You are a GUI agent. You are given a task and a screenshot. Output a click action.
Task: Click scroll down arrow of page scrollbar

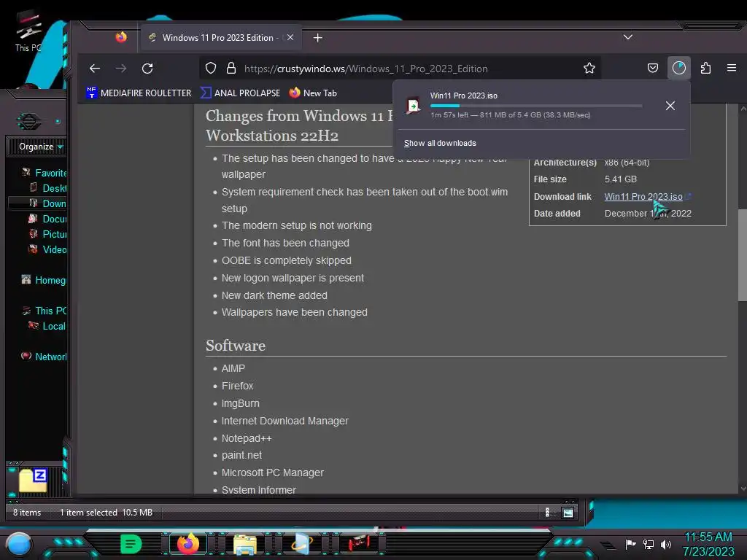click(x=742, y=489)
